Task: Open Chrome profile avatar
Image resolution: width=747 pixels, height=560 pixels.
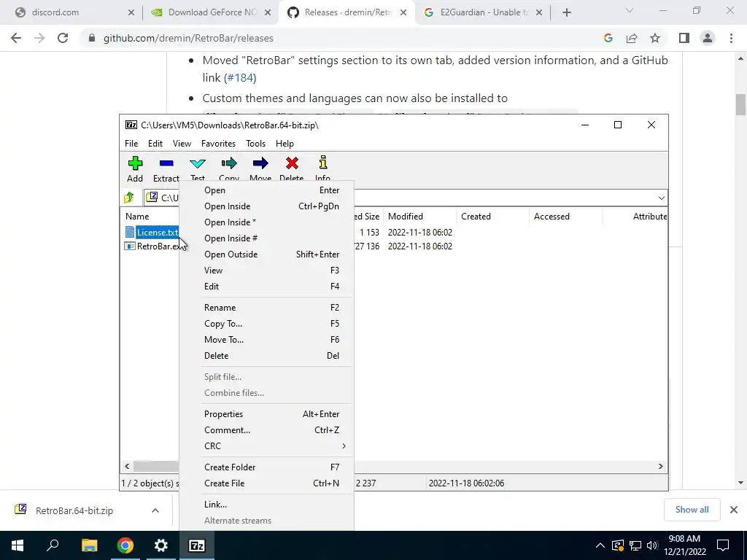Action: pyautogui.click(x=708, y=38)
